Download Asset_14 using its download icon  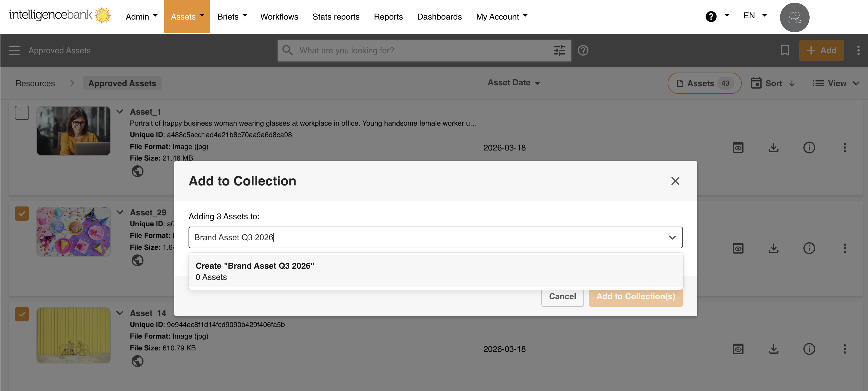point(773,349)
